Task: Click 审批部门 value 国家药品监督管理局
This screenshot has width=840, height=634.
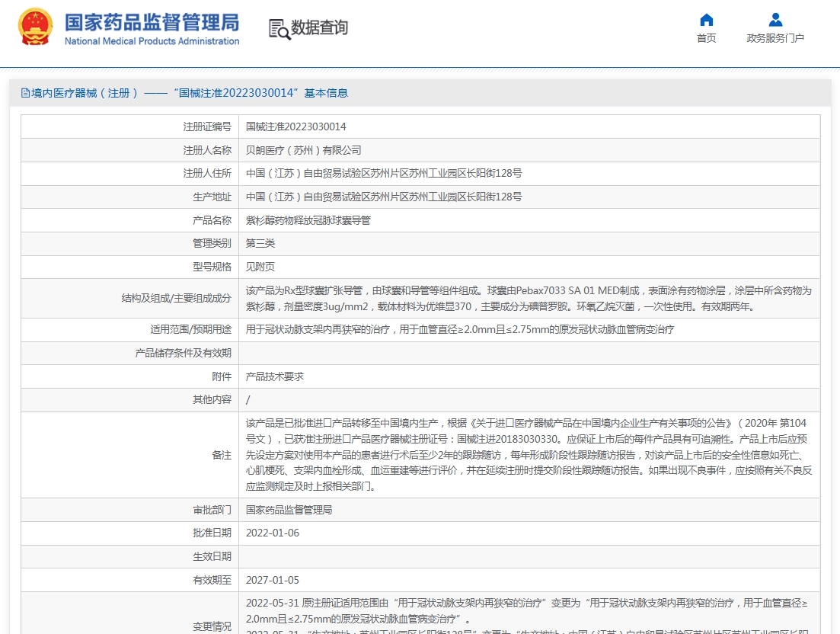Action: (x=289, y=510)
